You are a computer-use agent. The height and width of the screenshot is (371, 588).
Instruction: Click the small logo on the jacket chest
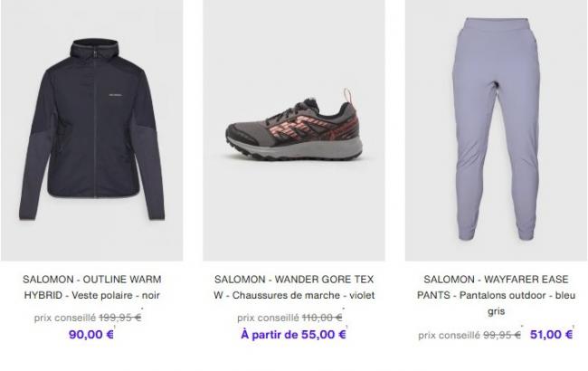[x=116, y=95]
